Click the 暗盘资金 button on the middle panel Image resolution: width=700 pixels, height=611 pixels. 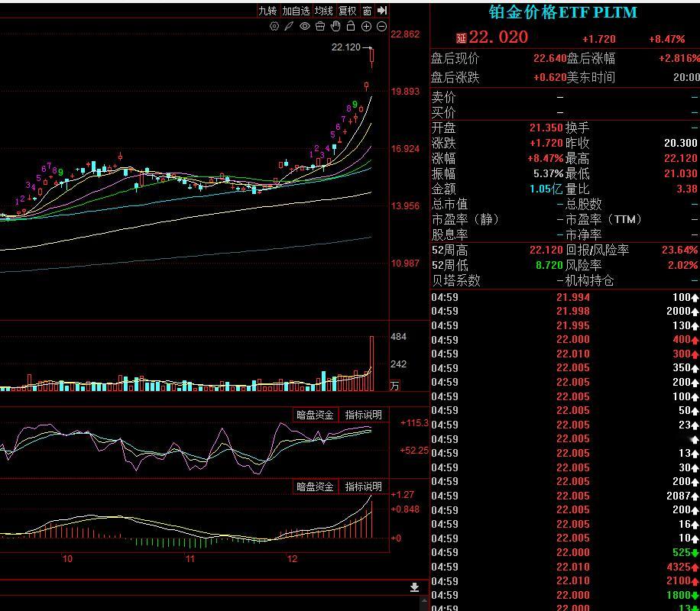click(x=314, y=414)
